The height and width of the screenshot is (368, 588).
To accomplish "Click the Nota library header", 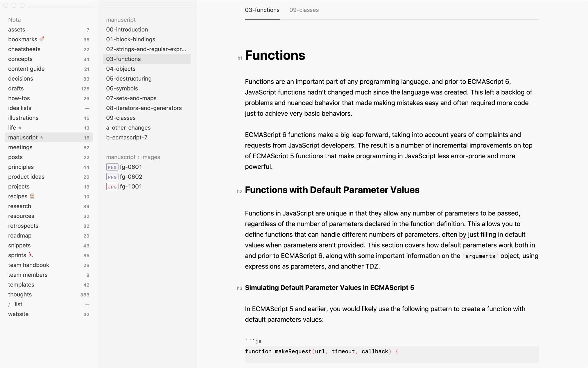I will point(15,20).
